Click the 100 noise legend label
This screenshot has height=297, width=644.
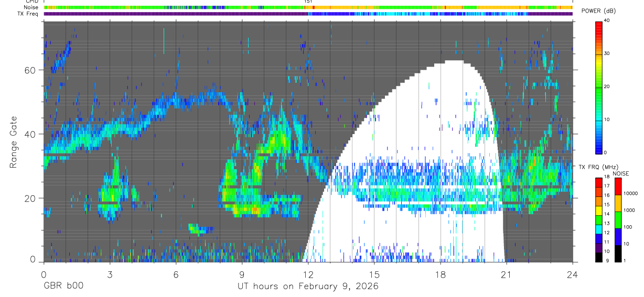pyautogui.click(x=628, y=227)
